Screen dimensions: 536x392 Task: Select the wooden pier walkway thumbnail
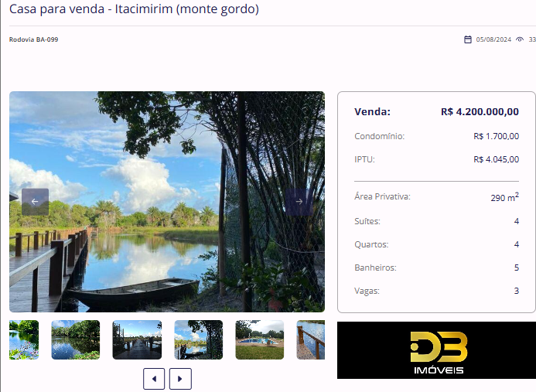pyautogui.click(x=137, y=339)
